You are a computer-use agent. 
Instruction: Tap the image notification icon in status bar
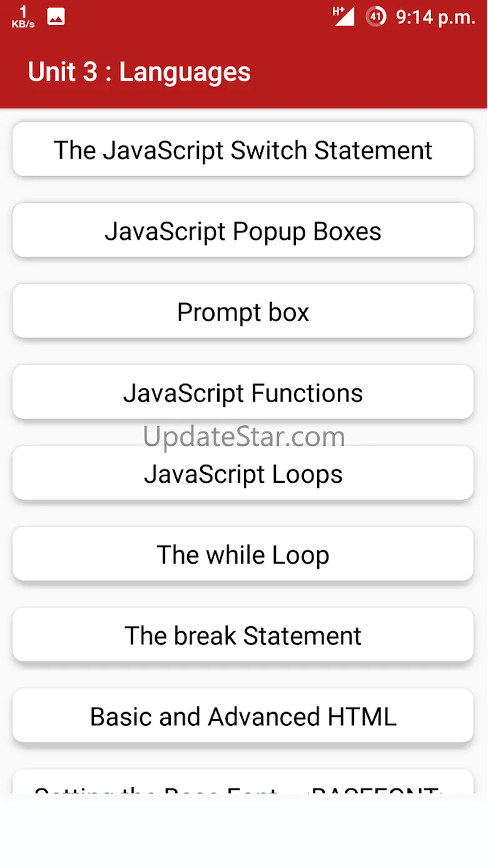pos(56,17)
